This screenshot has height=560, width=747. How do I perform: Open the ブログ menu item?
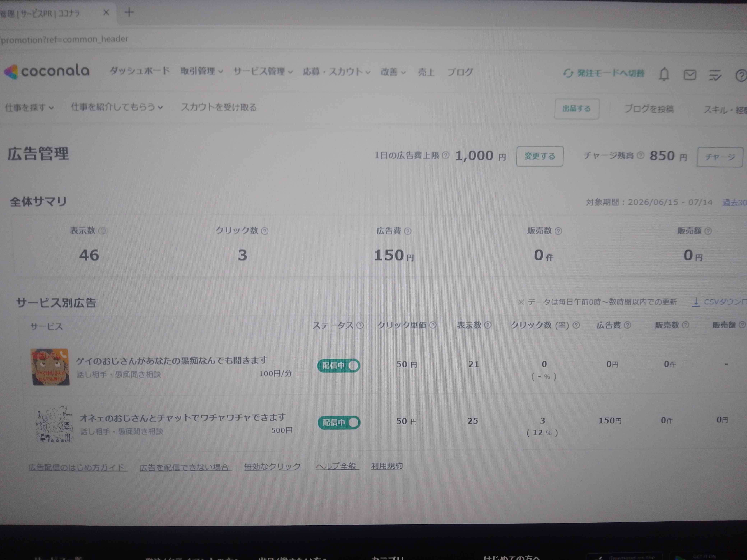click(x=460, y=72)
